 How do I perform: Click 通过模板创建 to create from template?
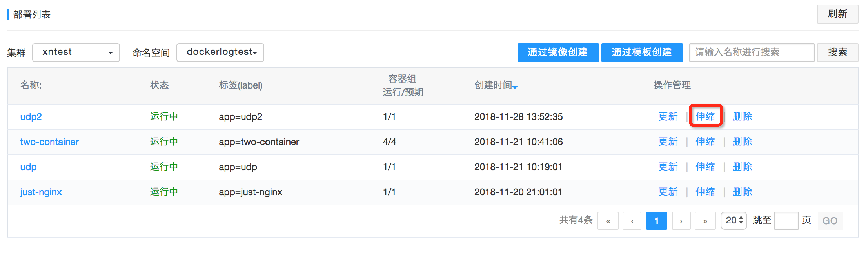(x=642, y=52)
